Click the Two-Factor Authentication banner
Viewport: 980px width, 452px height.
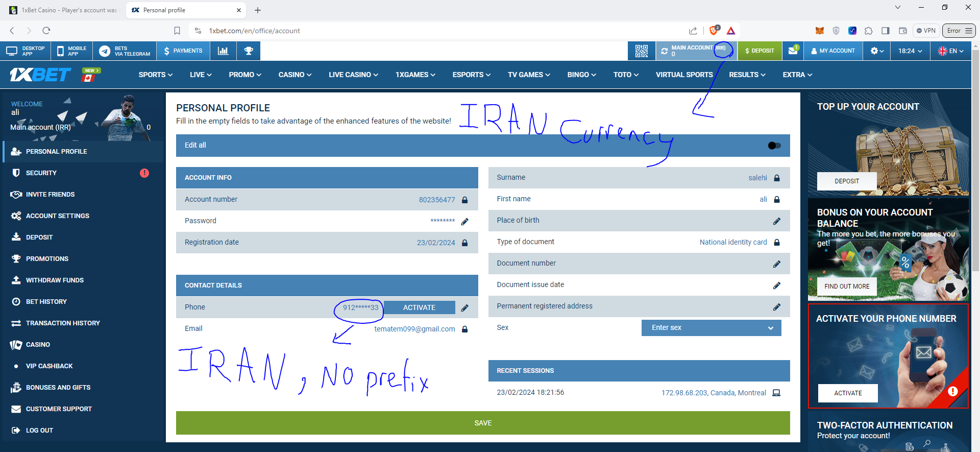[888, 432]
